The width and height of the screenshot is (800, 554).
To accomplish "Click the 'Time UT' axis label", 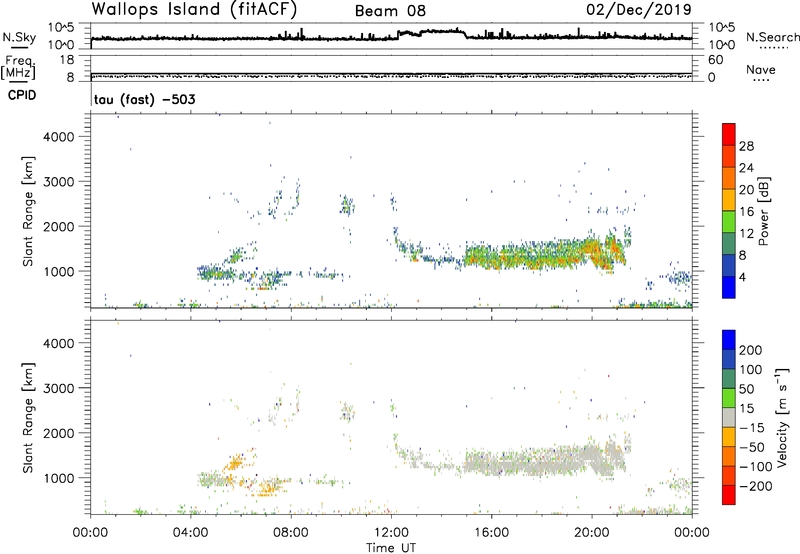I will [391, 547].
